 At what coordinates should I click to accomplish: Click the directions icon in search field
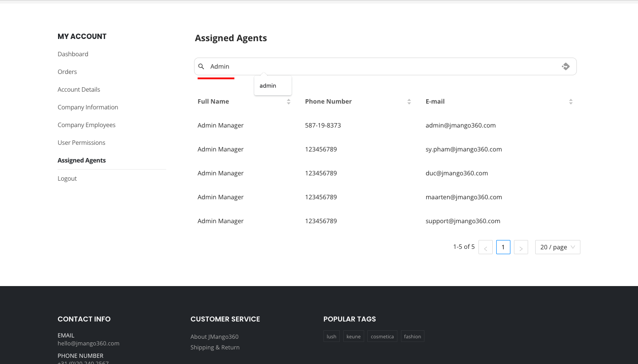[565, 66]
